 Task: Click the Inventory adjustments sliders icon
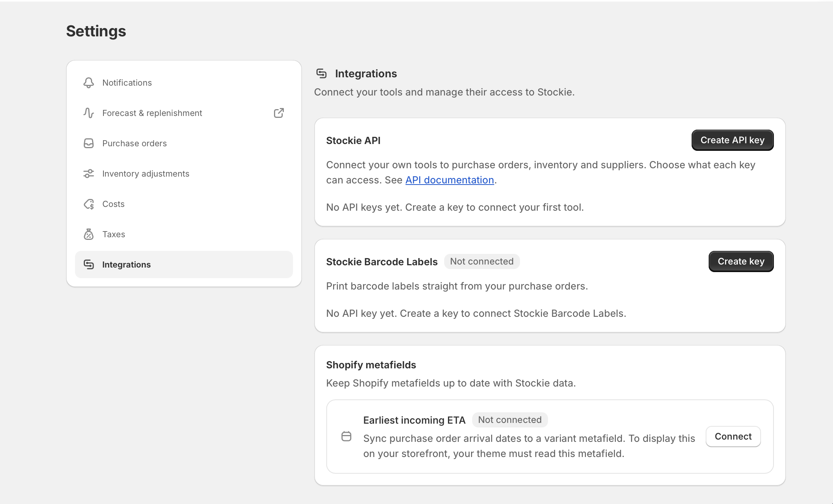click(89, 174)
